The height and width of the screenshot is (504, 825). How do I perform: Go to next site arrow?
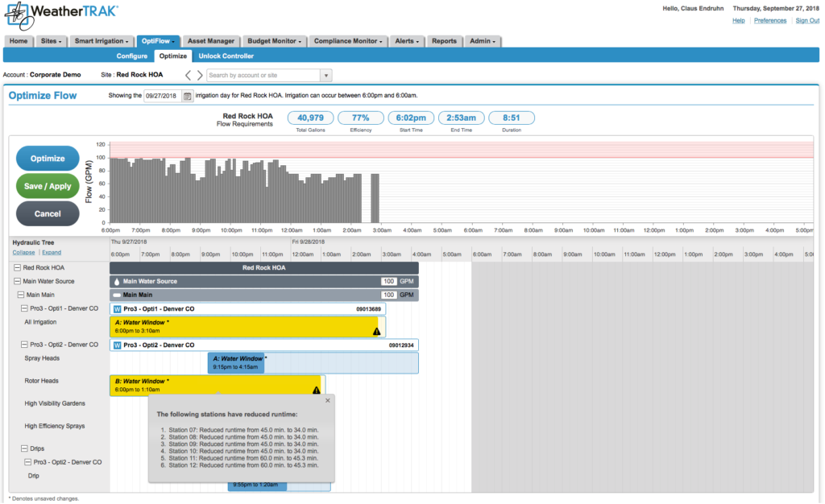[200, 75]
